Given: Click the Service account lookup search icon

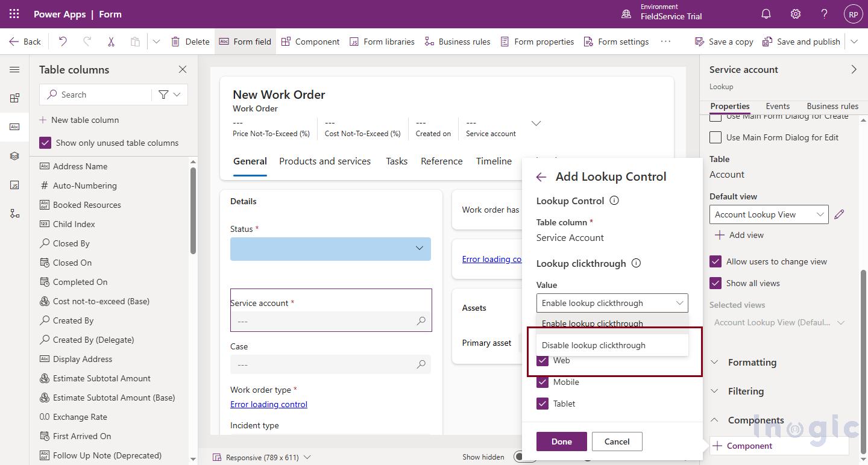Looking at the screenshot, I should (x=421, y=321).
